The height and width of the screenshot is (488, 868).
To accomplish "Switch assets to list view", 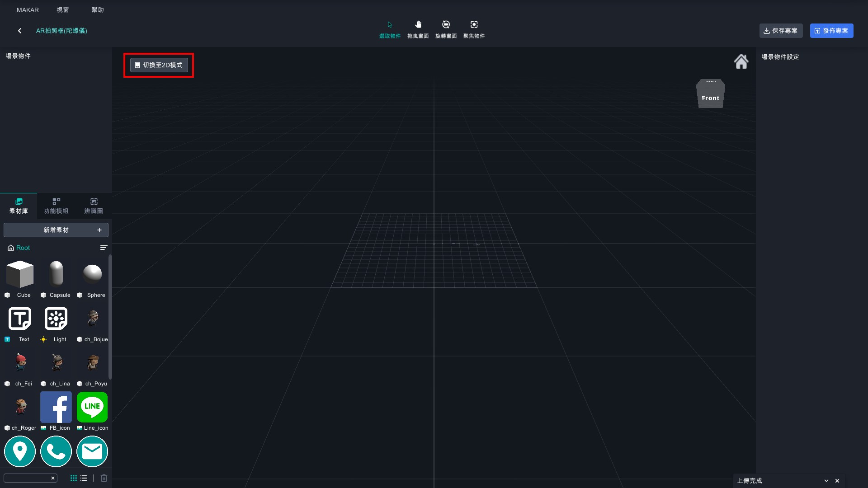I will pyautogui.click(x=84, y=478).
